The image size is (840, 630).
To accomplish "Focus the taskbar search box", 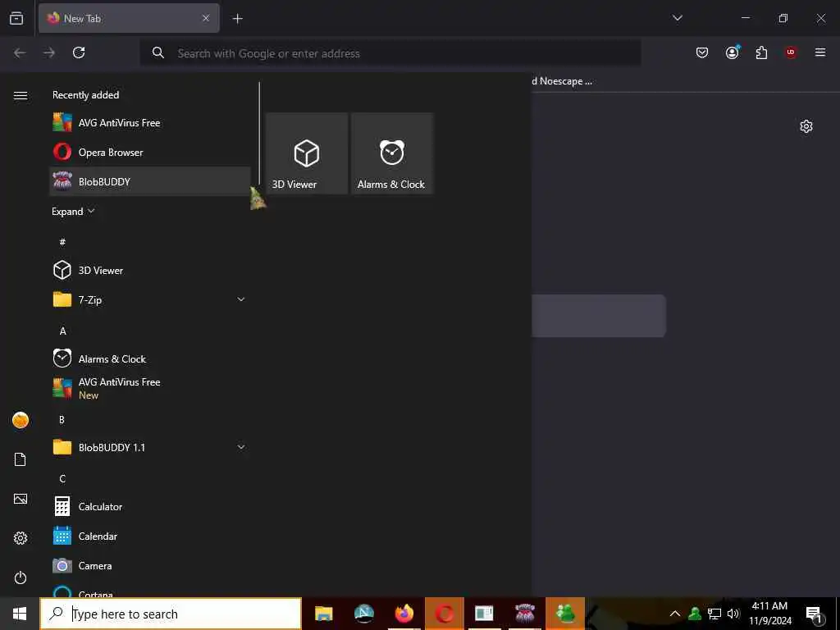I will click(171, 614).
